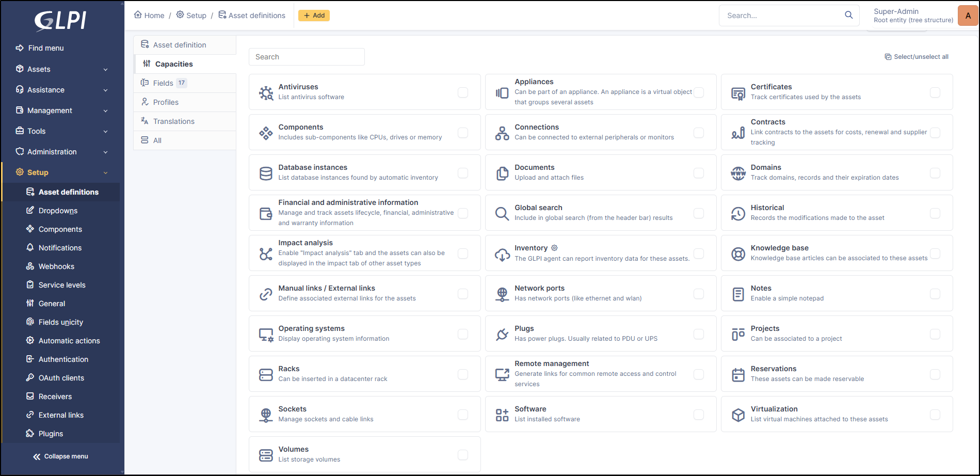Viewport: 980px width, 476px height.
Task: Click the gear icon next to Inventory
Action: click(554, 248)
